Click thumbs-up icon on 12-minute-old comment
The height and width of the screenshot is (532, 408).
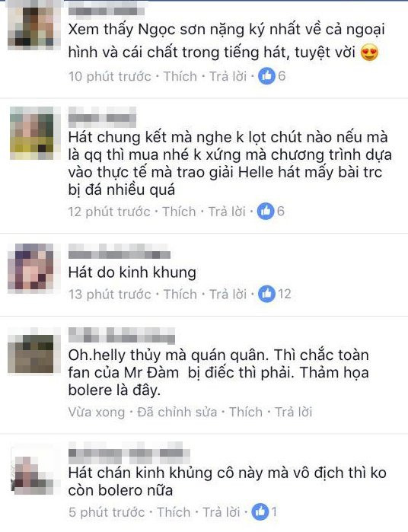click(x=266, y=212)
